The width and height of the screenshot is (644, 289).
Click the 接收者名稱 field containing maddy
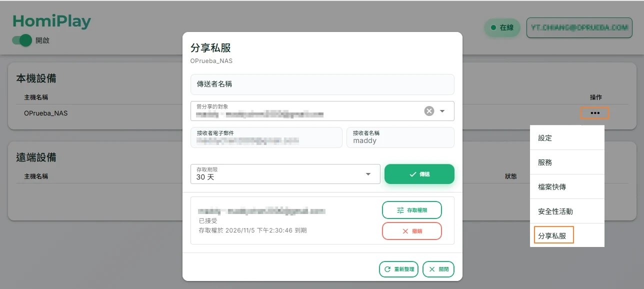pos(400,137)
